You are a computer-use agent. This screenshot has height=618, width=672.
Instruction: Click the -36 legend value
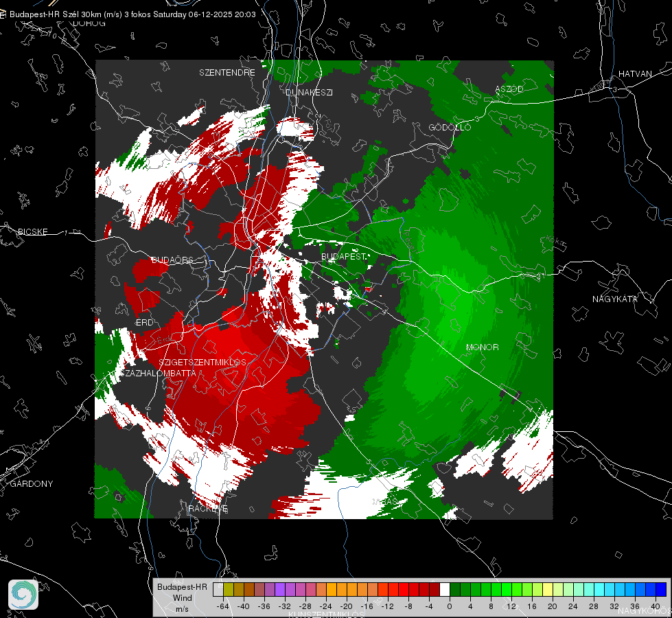coord(264,606)
